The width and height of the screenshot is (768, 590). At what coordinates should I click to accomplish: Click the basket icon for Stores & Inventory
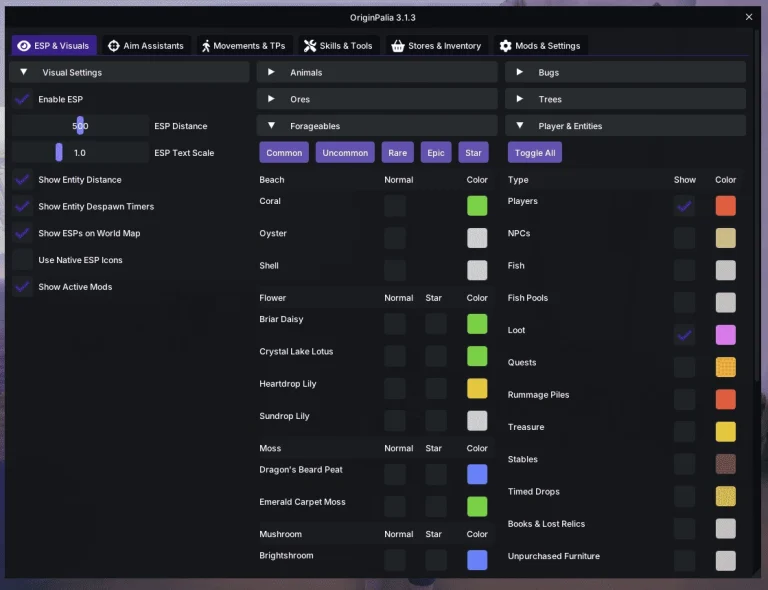(398, 46)
